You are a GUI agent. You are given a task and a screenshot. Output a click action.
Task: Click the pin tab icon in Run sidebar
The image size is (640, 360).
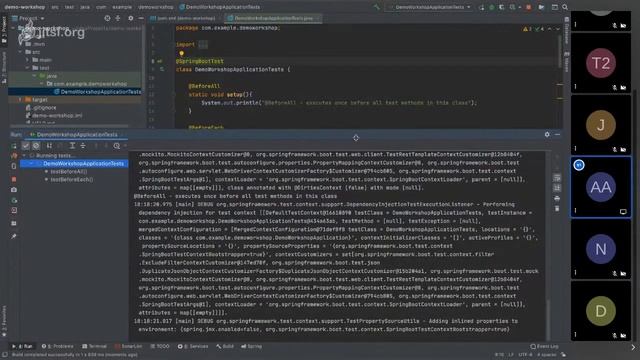pos(14,236)
